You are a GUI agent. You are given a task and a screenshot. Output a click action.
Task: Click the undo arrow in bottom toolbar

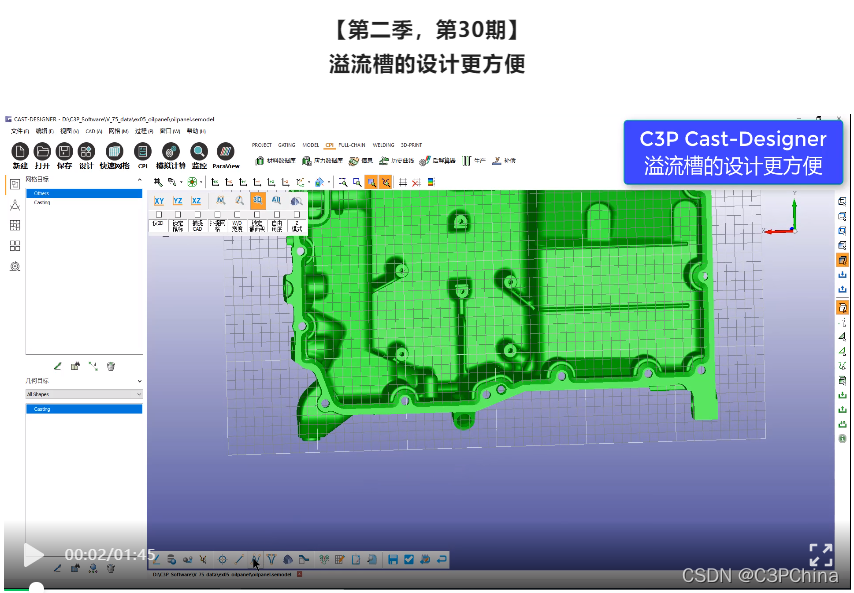[x=442, y=559]
